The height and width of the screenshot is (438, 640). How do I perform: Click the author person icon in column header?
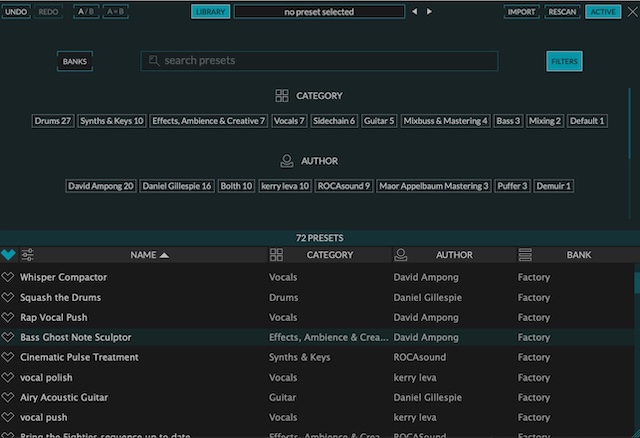pyautogui.click(x=401, y=255)
